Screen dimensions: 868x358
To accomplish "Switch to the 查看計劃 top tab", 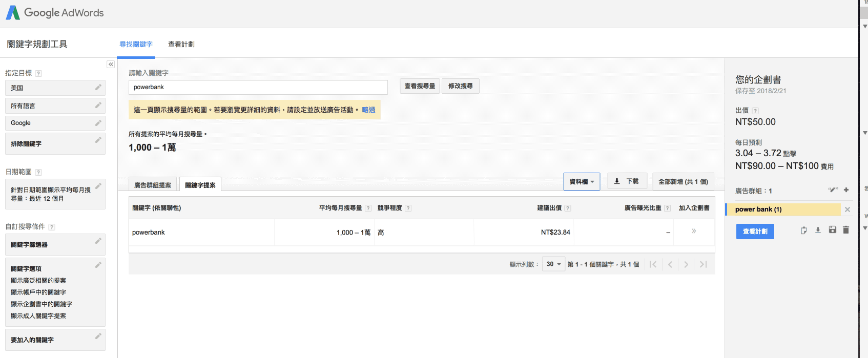I will (181, 45).
